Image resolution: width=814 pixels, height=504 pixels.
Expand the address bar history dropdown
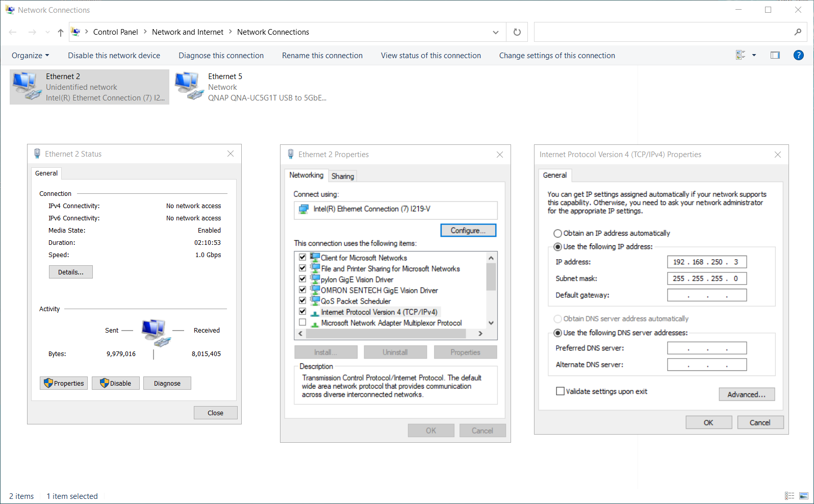tap(495, 32)
